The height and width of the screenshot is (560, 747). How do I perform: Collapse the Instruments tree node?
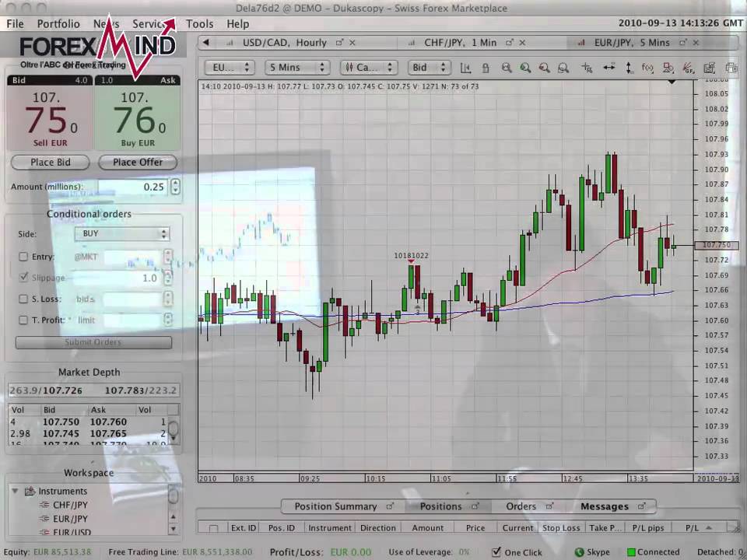coord(16,491)
